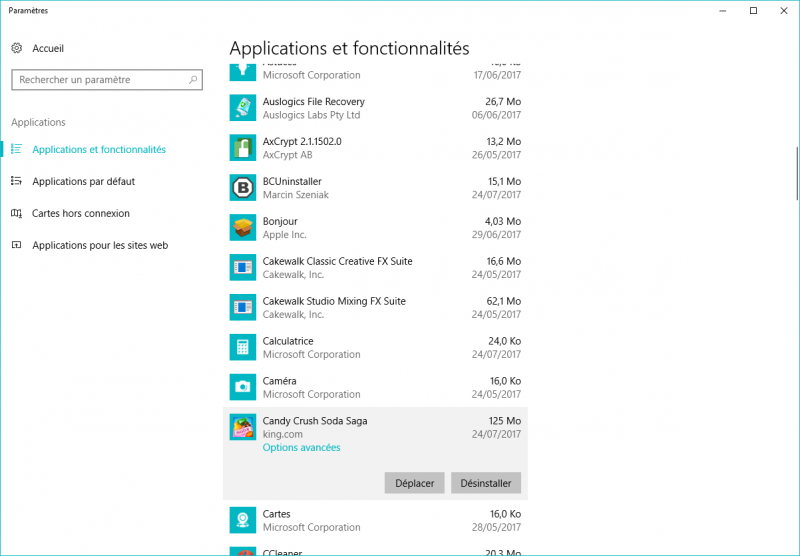Click the 28/05/2017 date of Cartes
The width and height of the screenshot is (800, 556).
point(496,527)
